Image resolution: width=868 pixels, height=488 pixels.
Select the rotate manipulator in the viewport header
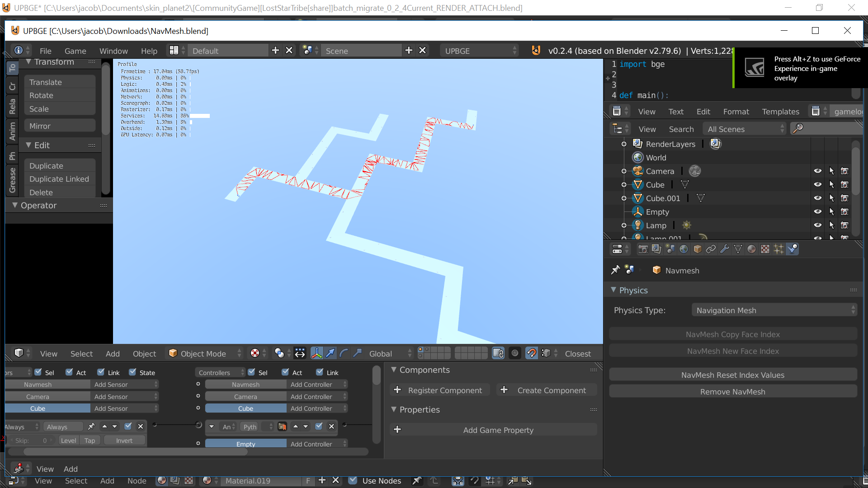[343, 353]
